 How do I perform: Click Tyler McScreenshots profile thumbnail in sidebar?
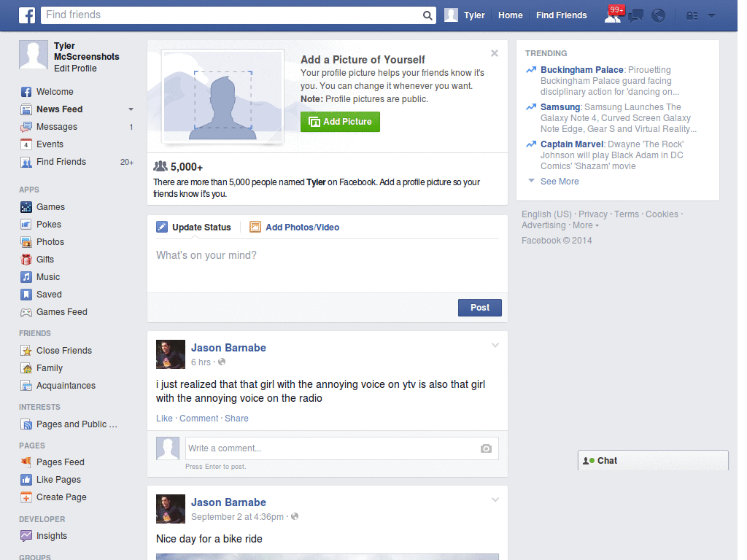(34, 55)
